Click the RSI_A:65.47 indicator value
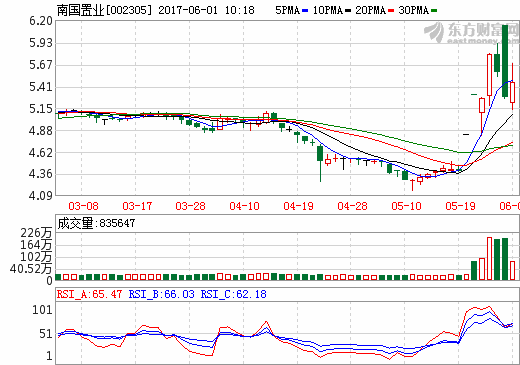 [x=89, y=294]
